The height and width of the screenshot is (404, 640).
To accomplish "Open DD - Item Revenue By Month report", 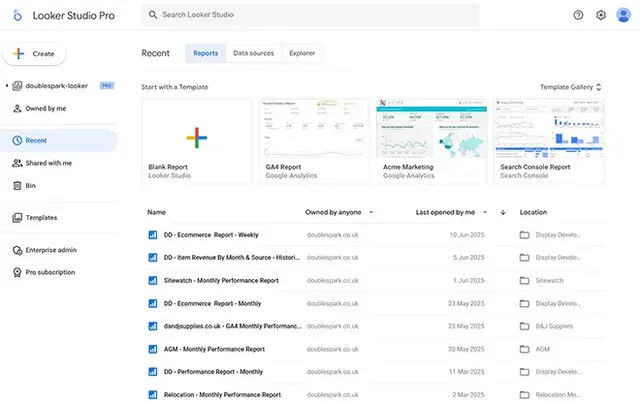I will 231,257.
